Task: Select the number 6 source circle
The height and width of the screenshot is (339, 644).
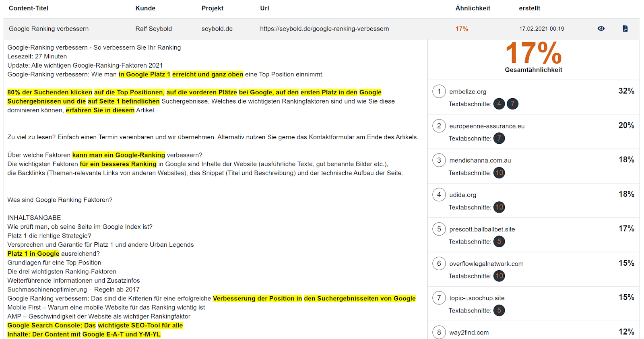Action: [439, 264]
